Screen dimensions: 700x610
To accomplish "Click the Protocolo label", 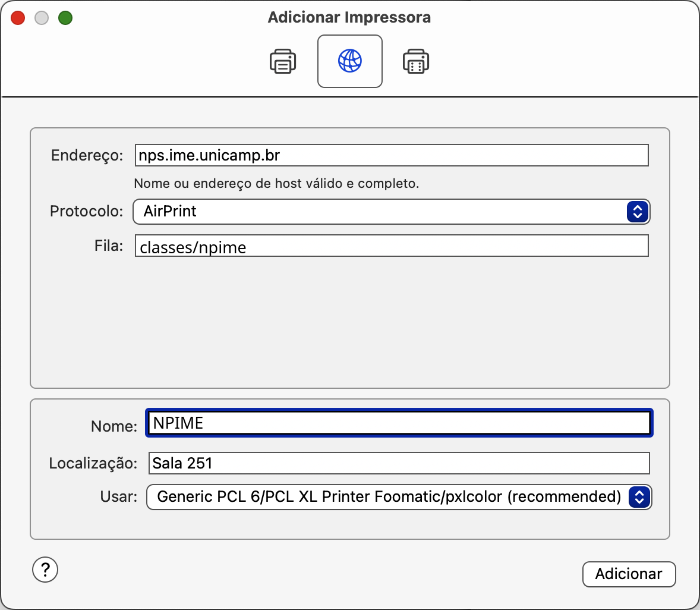I will pyautogui.click(x=86, y=211).
